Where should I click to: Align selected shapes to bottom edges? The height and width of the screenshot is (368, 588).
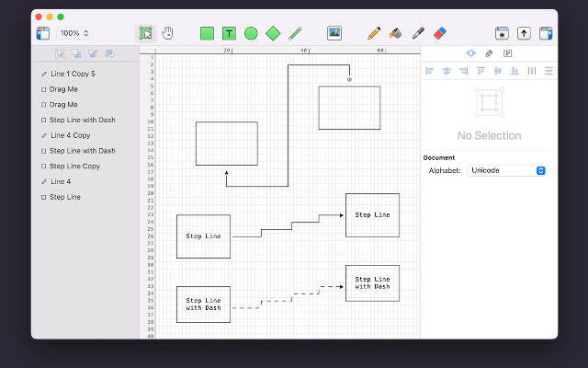[514, 71]
